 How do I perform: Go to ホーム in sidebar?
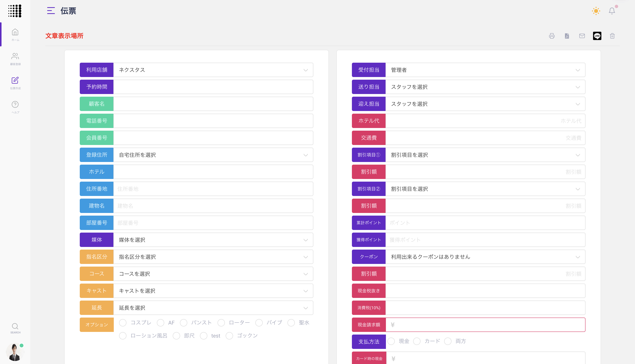[x=15, y=35]
